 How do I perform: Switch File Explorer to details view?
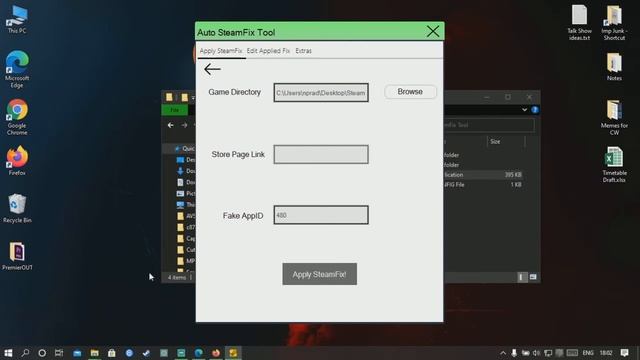pos(521,277)
